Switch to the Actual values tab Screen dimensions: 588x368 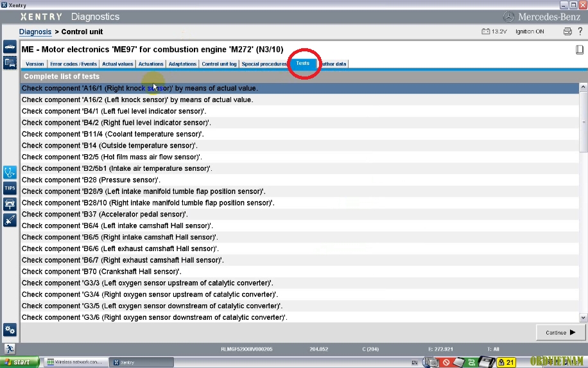[117, 64]
